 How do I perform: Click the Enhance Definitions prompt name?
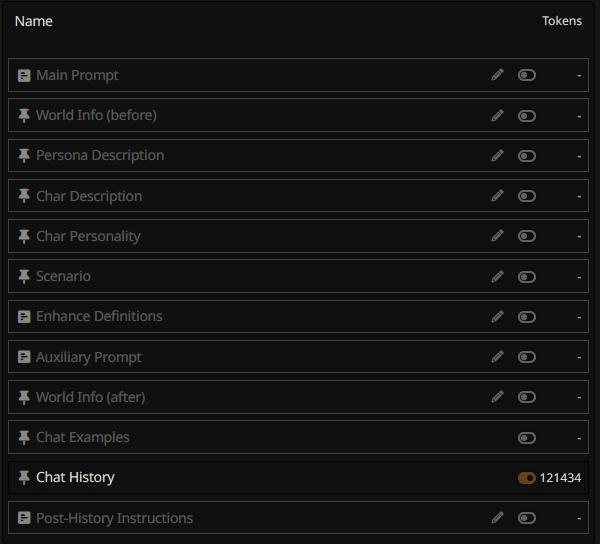pyautogui.click(x=99, y=316)
